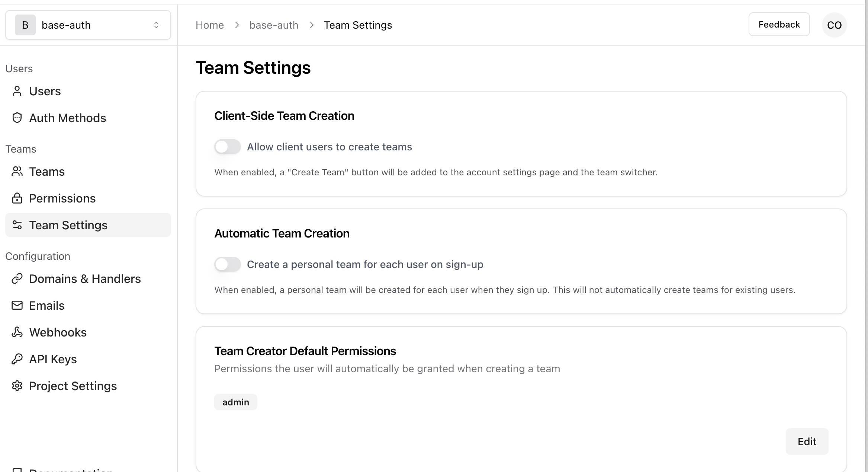
Task: Click the Users person icon in sidebar
Action: tap(17, 91)
